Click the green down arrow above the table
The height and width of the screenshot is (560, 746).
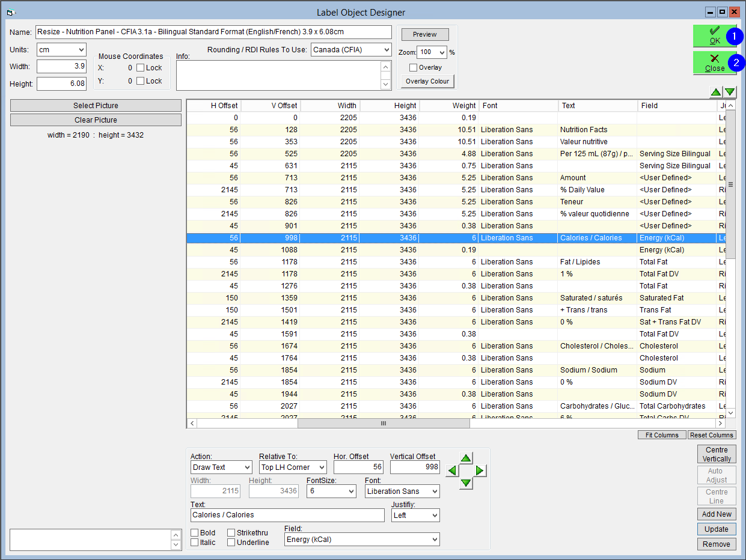(730, 92)
